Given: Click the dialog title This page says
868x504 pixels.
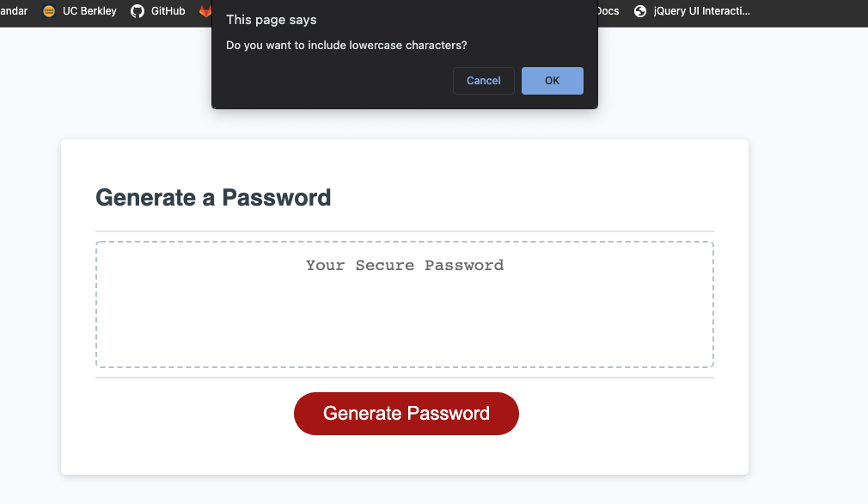Looking at the screenshot, I should (270, 19).
